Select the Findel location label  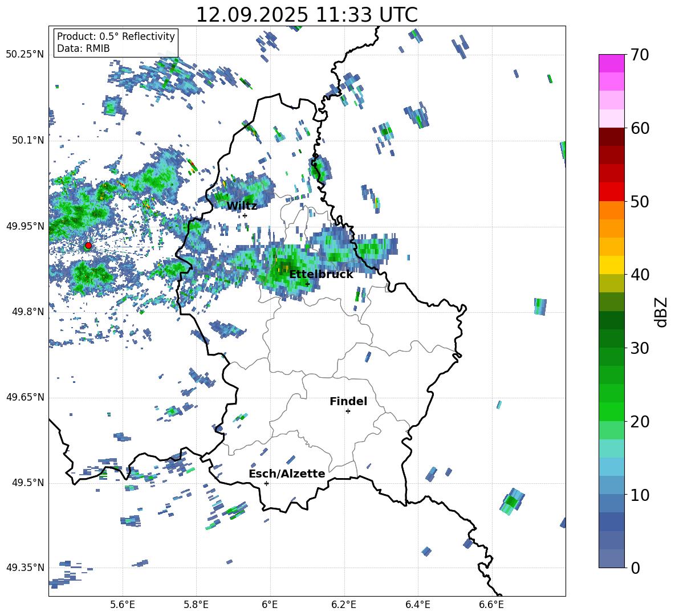[x=348, y=401]
